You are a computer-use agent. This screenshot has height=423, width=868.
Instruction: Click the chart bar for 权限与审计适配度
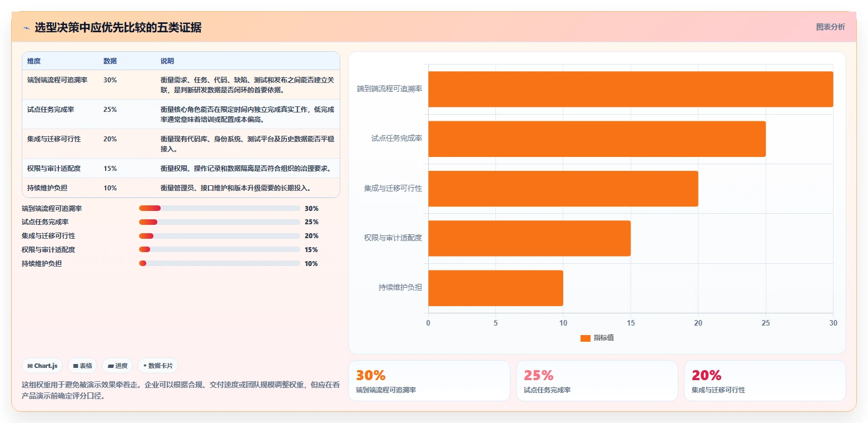[x=529, y=238]
